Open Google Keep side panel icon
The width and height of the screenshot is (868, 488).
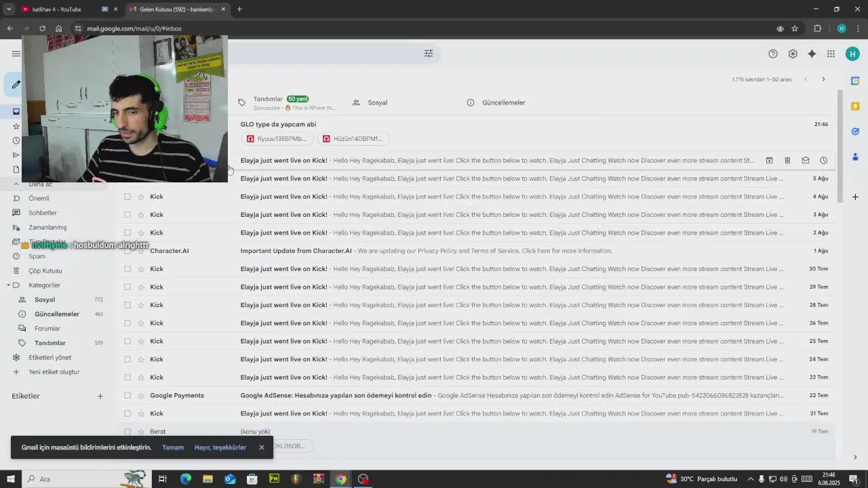point(855,106)
